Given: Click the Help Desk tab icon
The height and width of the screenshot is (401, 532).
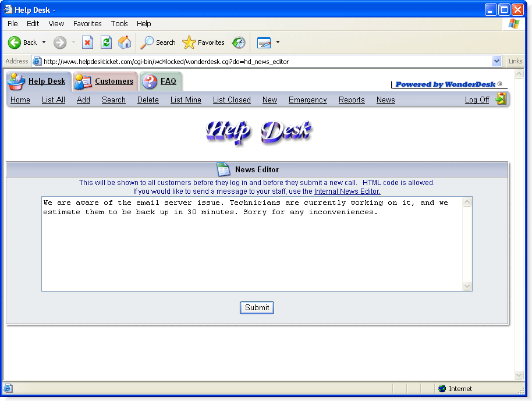Looking at the screenshot, I should pos(16,81).
